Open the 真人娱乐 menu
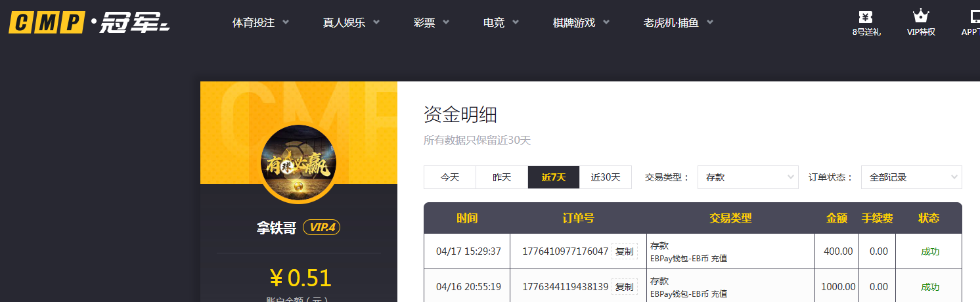The image size is (980, 302). pos(344,22)
